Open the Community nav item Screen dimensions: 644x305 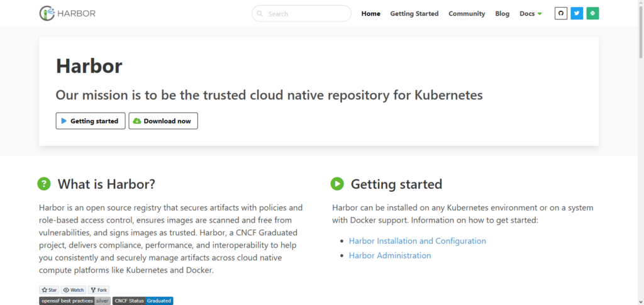click(x=467, y=13)
